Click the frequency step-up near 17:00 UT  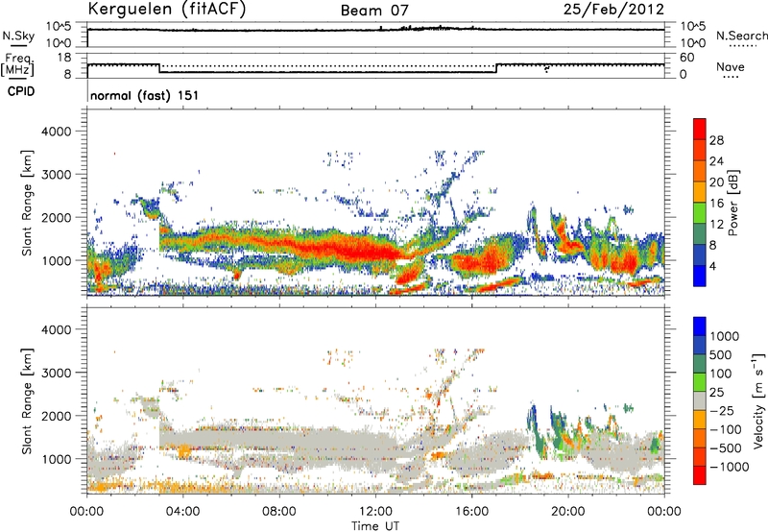click(496, 68)
